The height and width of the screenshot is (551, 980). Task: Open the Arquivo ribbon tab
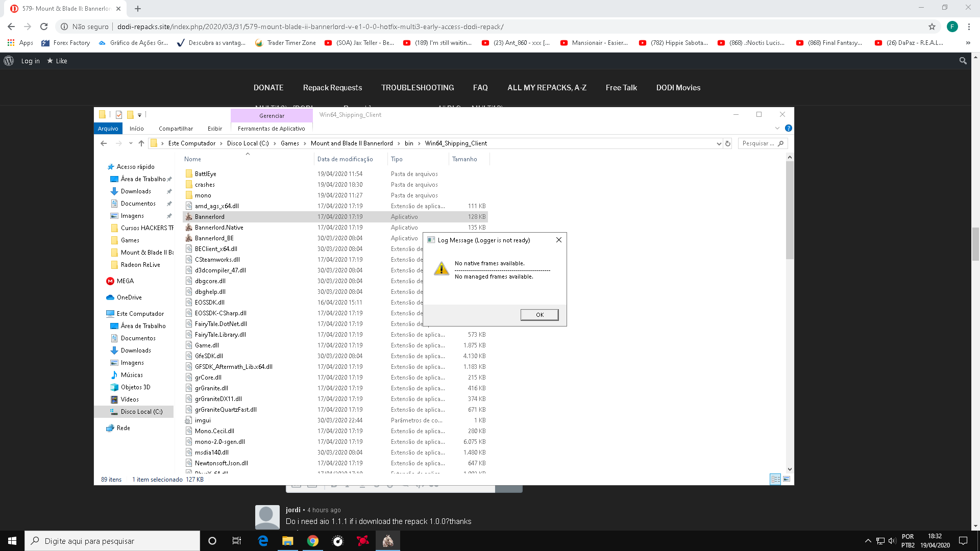(x=108, y=129)
